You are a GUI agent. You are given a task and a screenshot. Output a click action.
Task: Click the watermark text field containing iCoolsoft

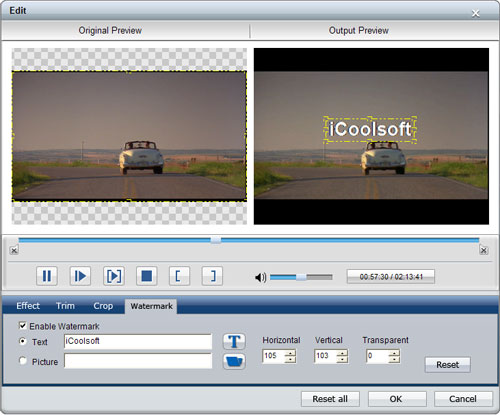coord(138,341)
